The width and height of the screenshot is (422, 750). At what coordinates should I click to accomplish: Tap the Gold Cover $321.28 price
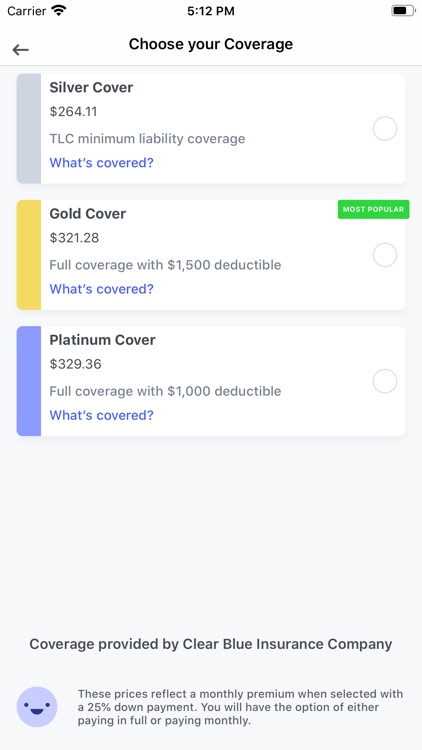tap(74, 238)
